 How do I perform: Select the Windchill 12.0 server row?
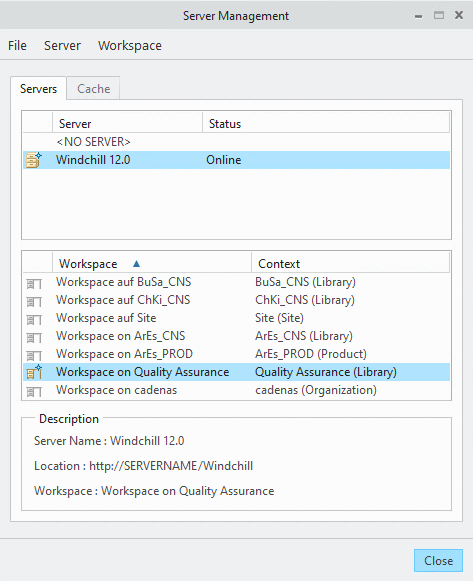click(x=236, y=160)
